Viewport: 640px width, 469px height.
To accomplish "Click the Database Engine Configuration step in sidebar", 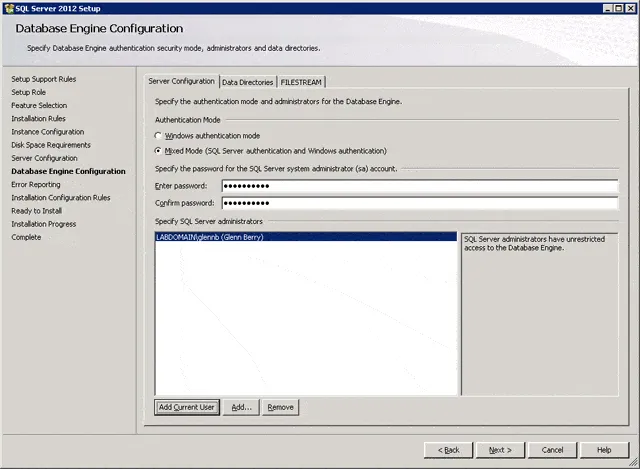I will point(68,171).
